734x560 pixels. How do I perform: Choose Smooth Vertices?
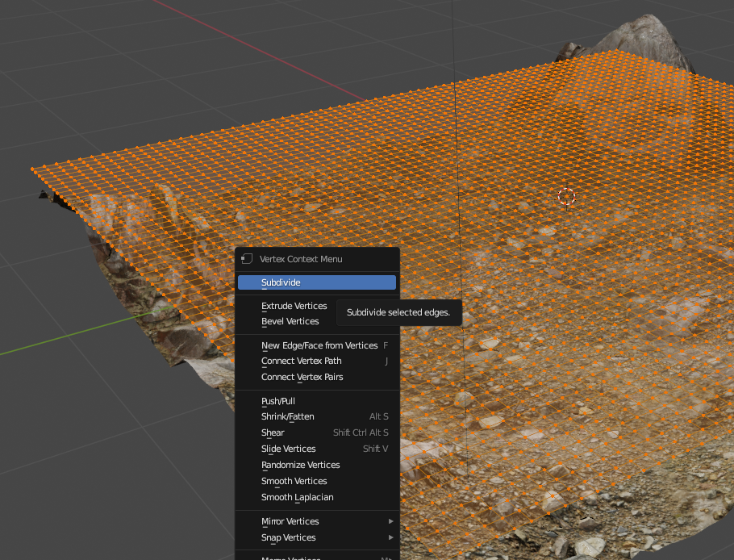pos(317,481)
